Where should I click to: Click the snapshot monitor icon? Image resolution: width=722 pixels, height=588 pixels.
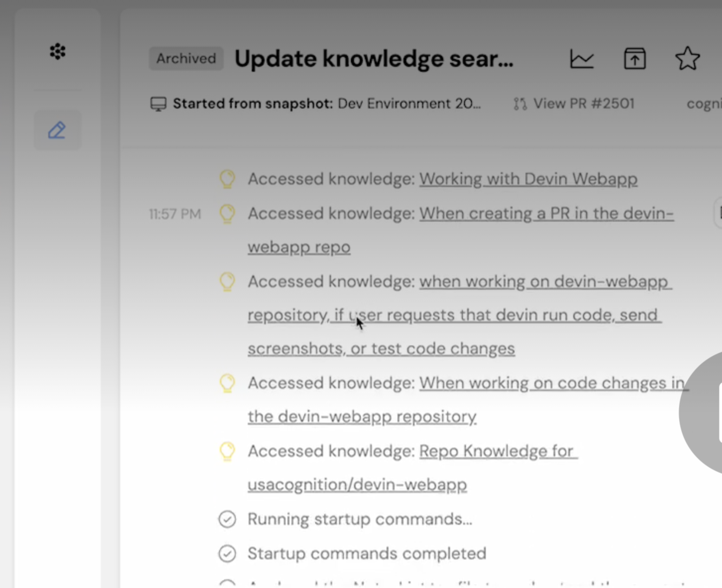(158, 104)
